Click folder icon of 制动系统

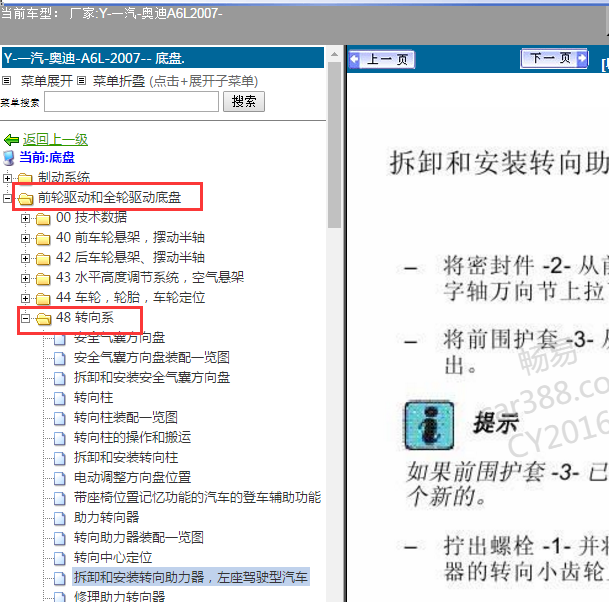[25, 178]
